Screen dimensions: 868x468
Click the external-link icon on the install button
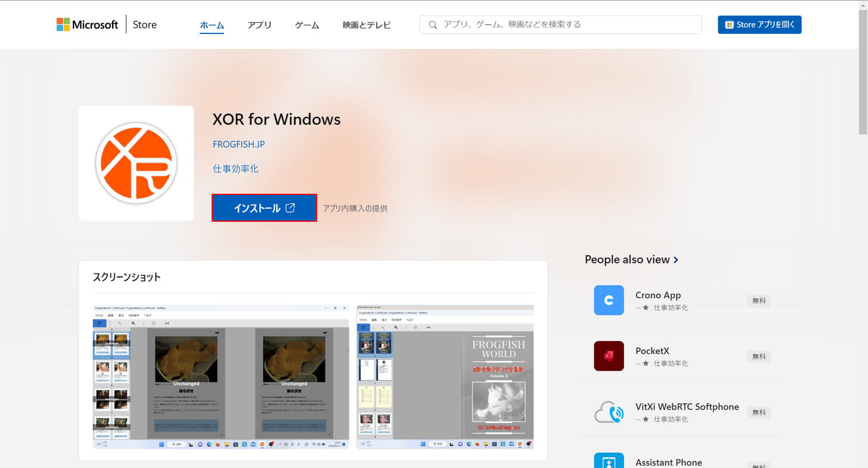tap(290, 208)
